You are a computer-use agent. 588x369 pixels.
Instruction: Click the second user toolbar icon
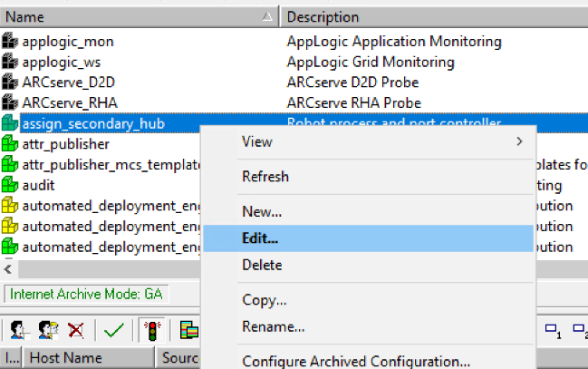tap(47, 330)
